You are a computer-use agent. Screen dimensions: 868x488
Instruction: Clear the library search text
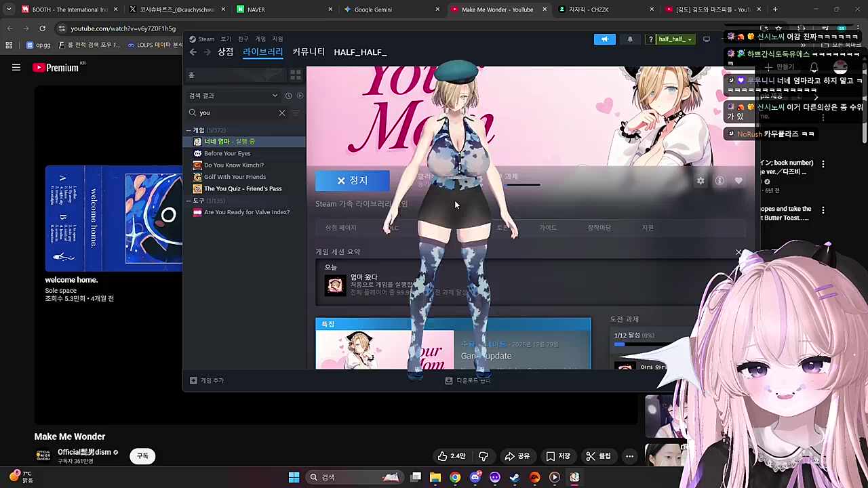[282, 113]
